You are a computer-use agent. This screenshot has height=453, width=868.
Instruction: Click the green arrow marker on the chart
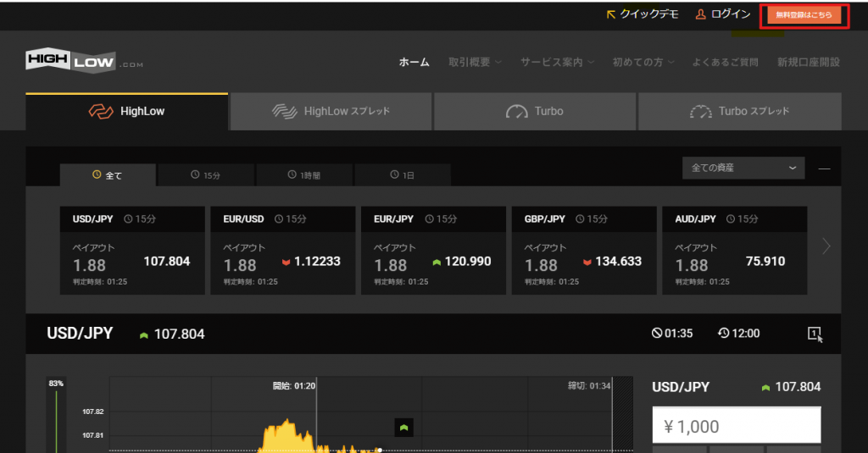coord(404,428)
